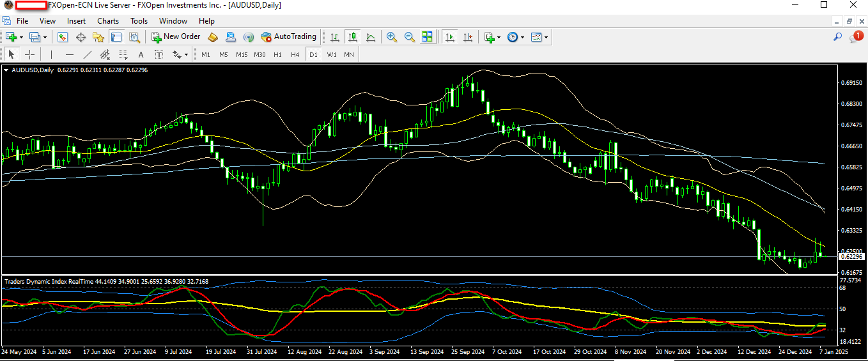The width and height of the screenshot is (868, 361).
Task: Zoom out of the chart
Action: tap(409, 37)
